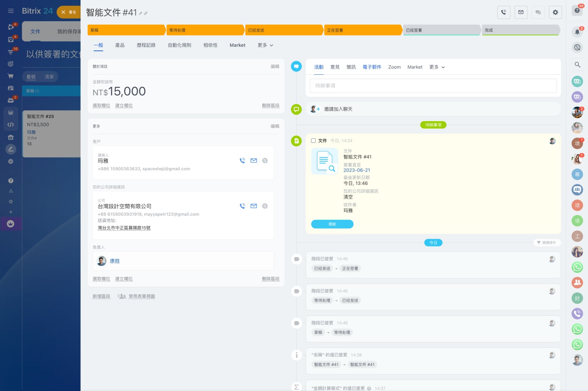Image resolution: width=588 pixels, height=391 pixels.
Task: Open Zoom activity tab
Action: [394, 67]
